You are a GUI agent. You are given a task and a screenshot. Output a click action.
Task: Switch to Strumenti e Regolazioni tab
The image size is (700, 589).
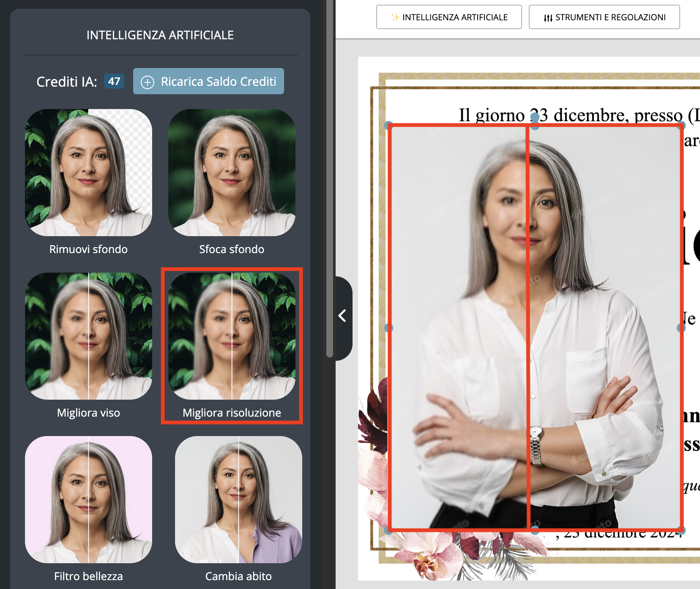[x=604, y=17]
